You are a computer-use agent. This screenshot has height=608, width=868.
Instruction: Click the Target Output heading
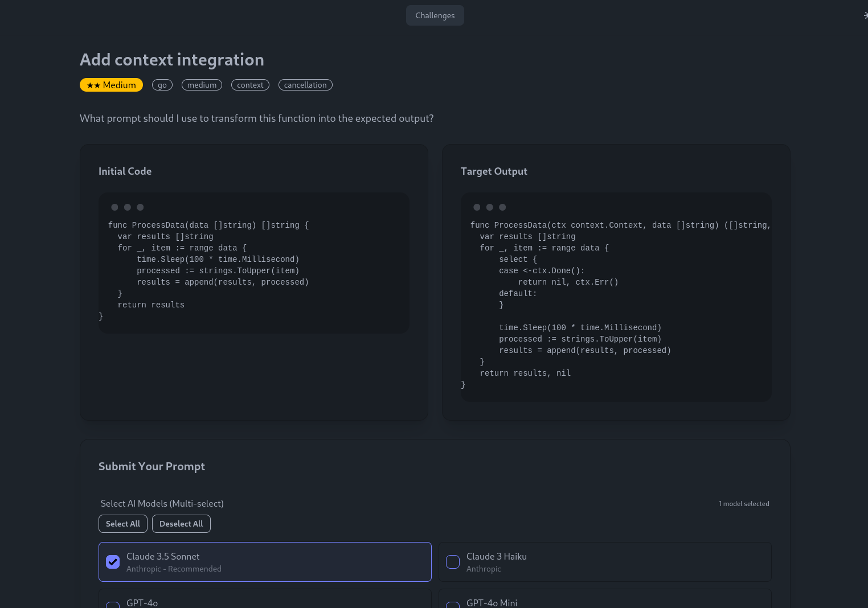pos(494,171)
